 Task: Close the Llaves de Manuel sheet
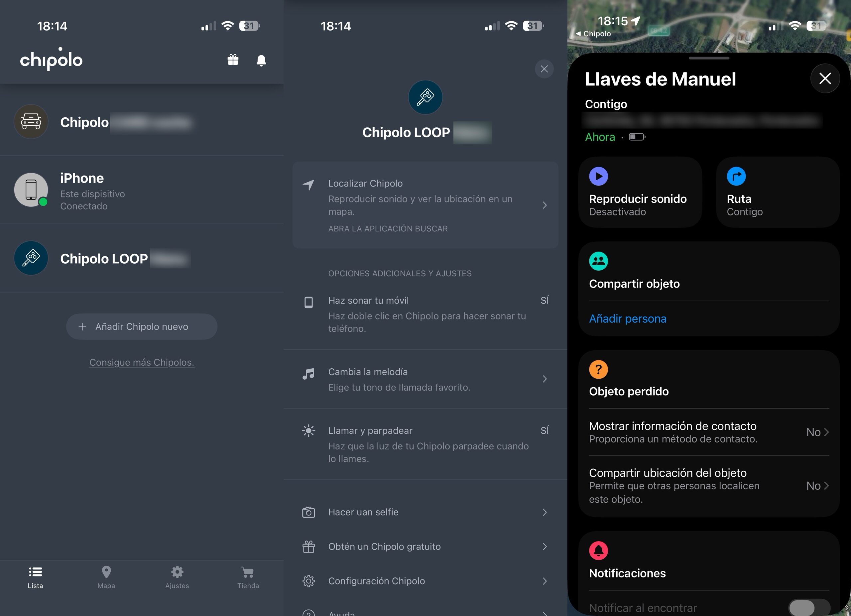[x=825, y=78]
